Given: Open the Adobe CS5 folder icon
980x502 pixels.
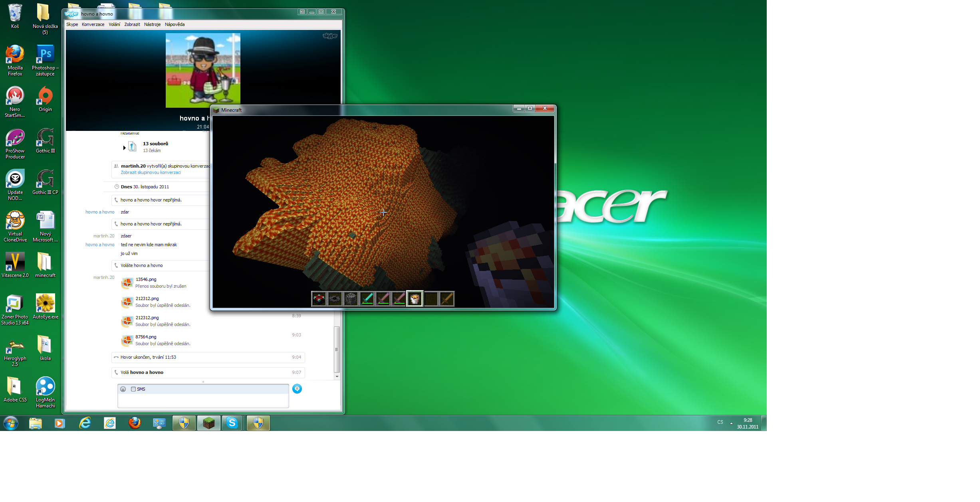Looking at the screenshot, I should [15, 389].
